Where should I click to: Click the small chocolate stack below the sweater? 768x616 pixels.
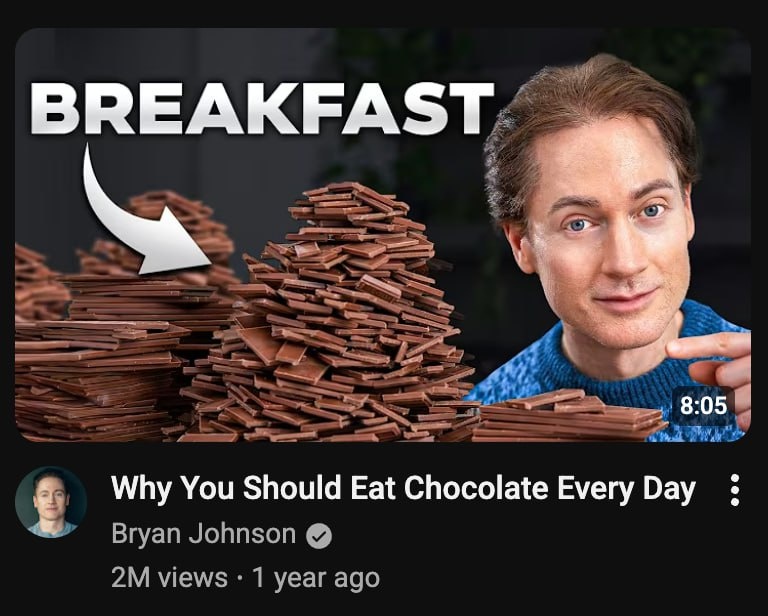(x=568, y=415)
